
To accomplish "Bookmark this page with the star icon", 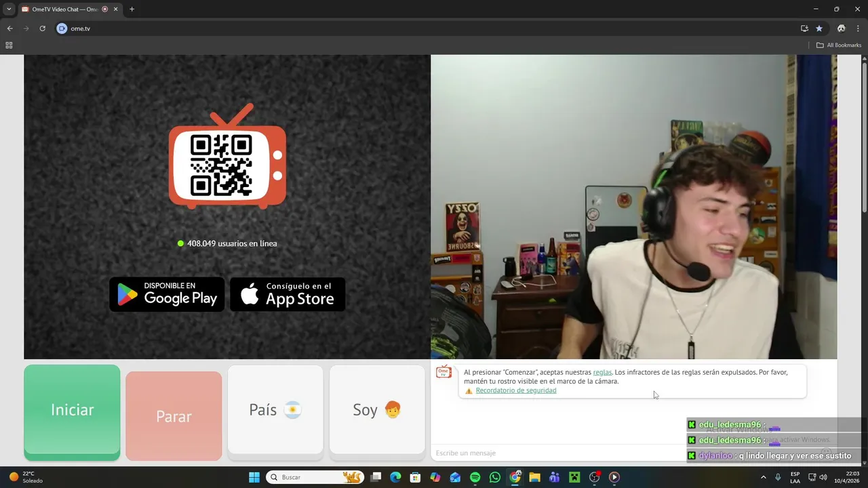I will click(x=819, y=28).
